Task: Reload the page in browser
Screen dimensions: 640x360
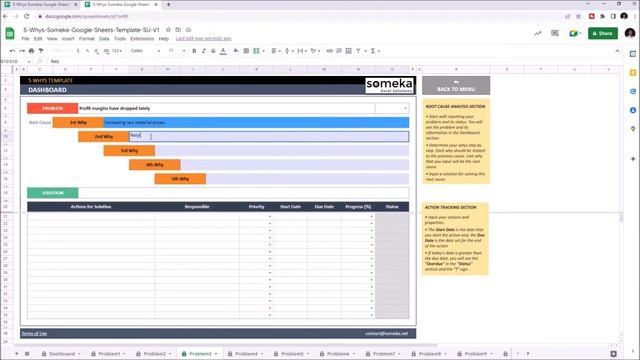Action: point(27,16)
